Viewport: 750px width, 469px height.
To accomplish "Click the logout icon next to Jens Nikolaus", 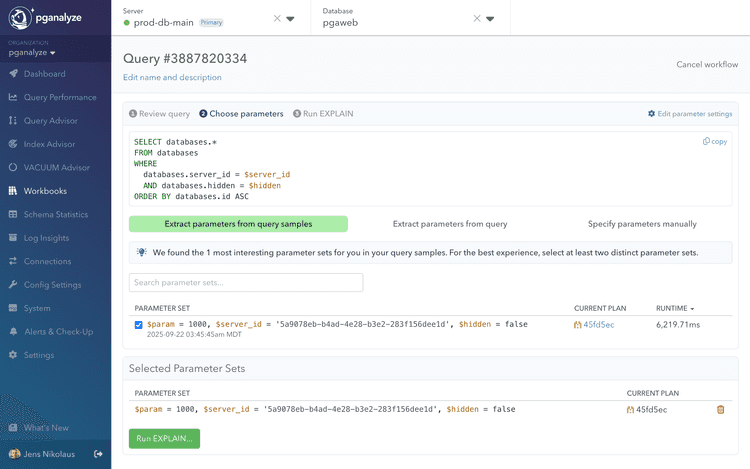I will [x=98, y=454].
